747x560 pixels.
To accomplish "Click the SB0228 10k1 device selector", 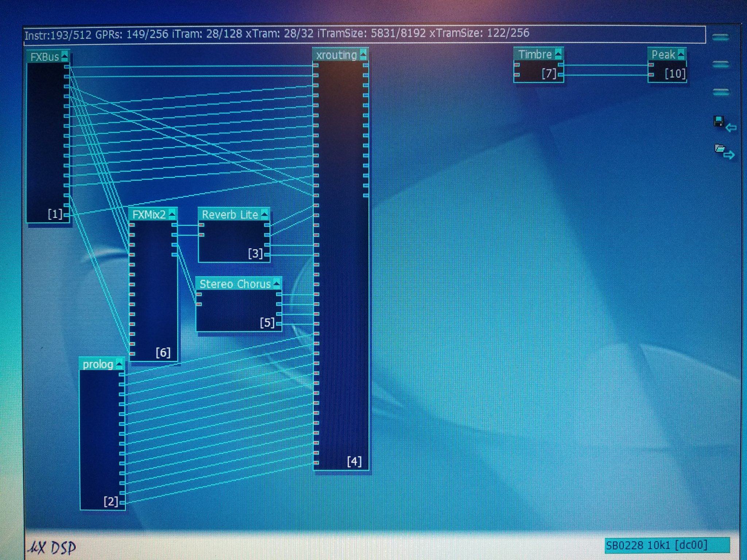I will coord(667,545).
